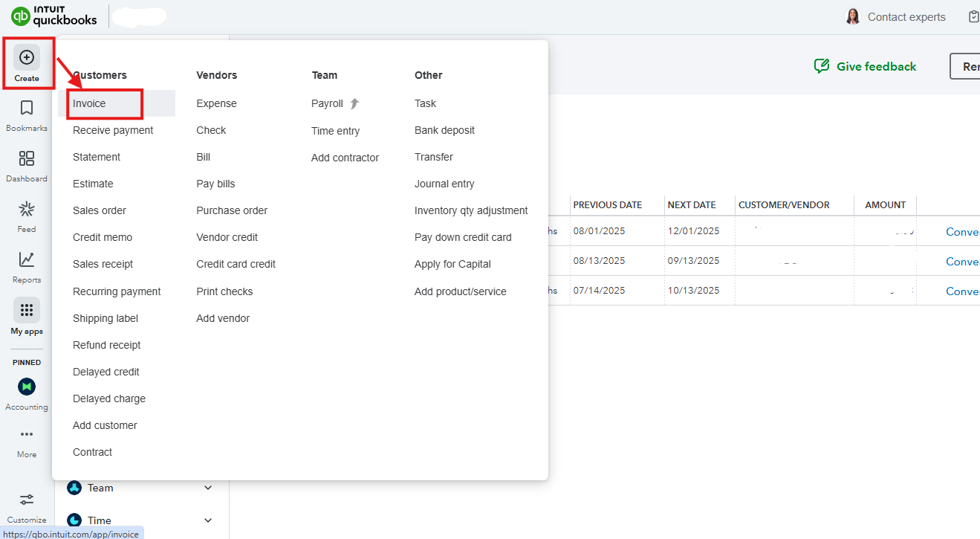Open pinned Accounting app icon
The height and width of the screenshot is (539, 980).
point(27,387)
